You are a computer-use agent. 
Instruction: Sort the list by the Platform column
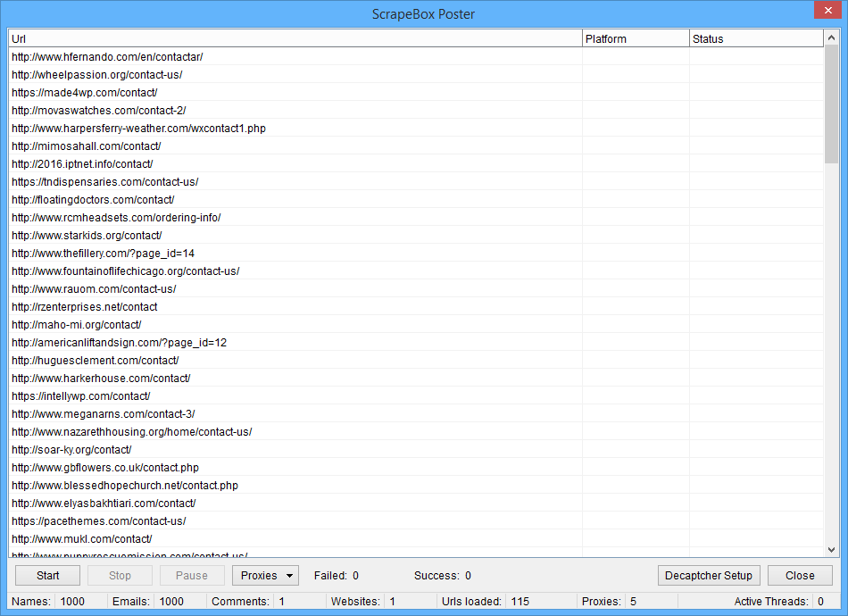click(x=635, y=37)
